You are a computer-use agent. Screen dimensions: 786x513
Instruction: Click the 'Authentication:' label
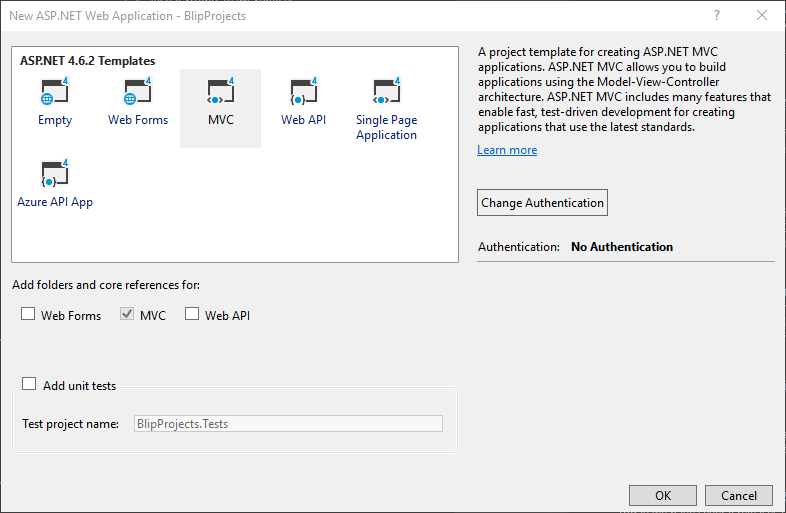[518, 247]
